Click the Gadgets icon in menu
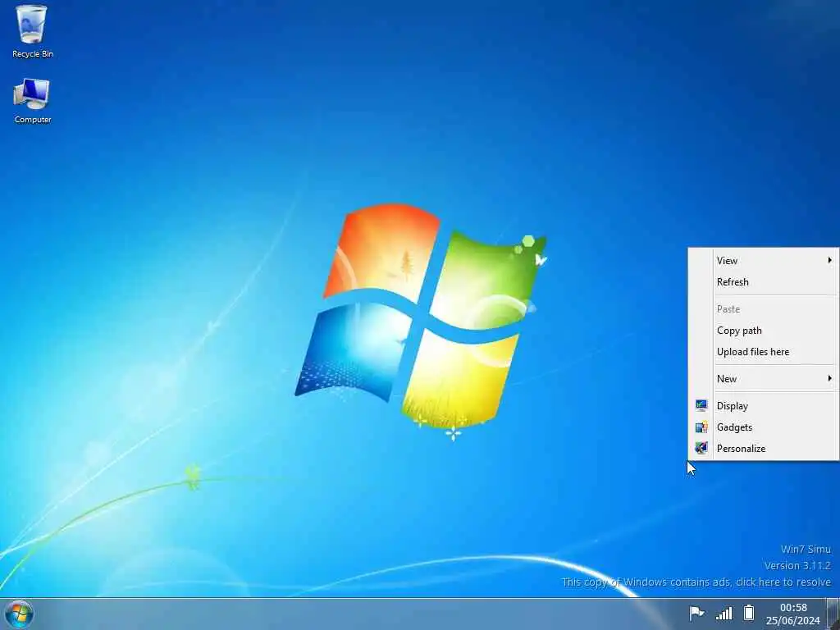Screen dimensions: 840x630 (701, 427)
